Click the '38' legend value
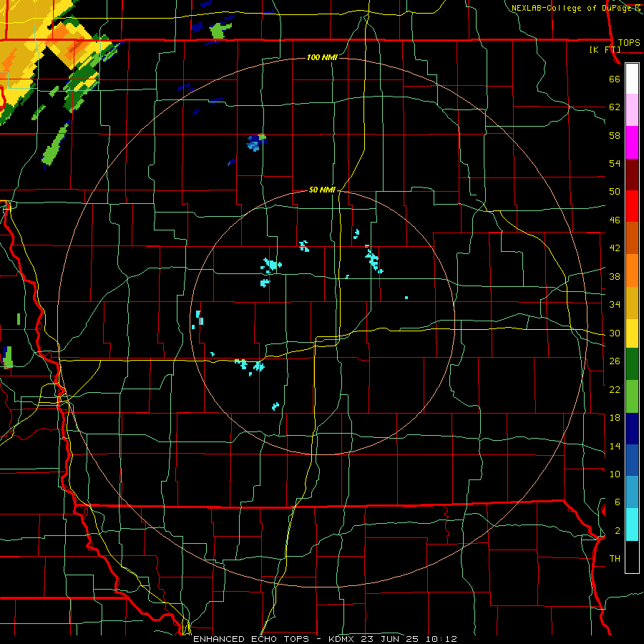The height and width of the screenshot is (644, 644). (x=615, y=276)
